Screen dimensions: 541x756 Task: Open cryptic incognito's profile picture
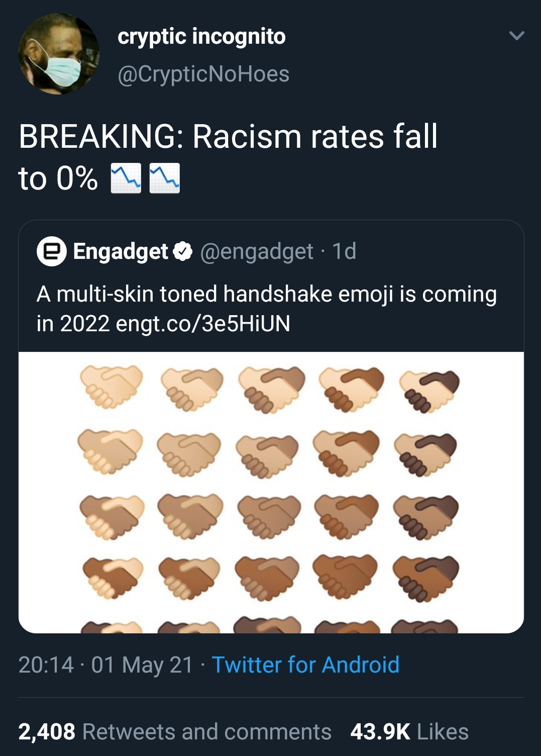(58, 54)
